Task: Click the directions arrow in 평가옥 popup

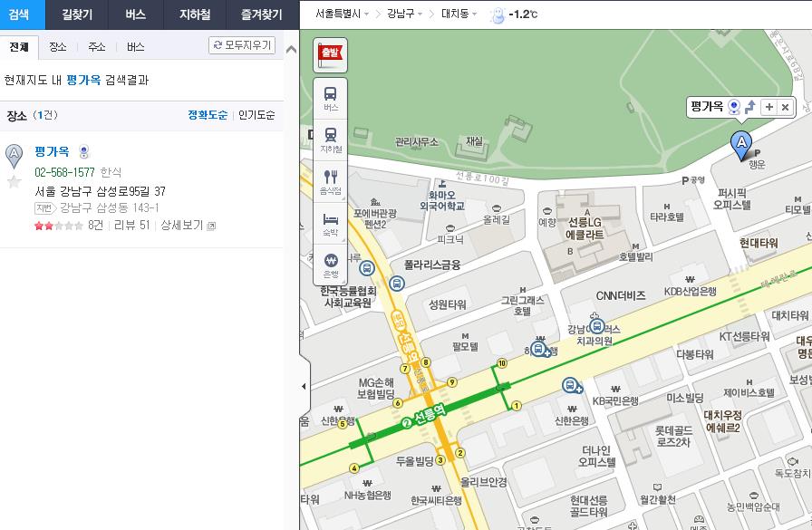Action: (x=749, y=107)
